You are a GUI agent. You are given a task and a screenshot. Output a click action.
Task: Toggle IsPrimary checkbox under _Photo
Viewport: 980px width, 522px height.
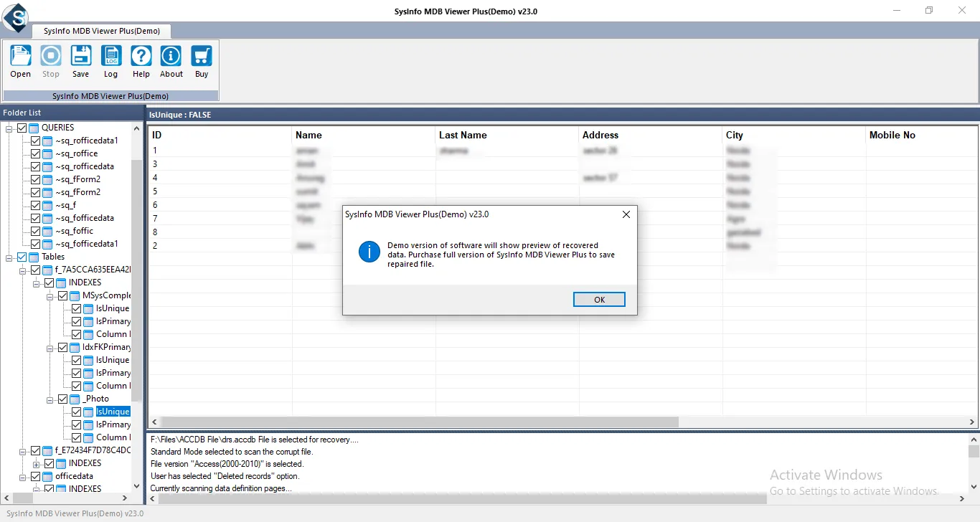click(76, 424)
